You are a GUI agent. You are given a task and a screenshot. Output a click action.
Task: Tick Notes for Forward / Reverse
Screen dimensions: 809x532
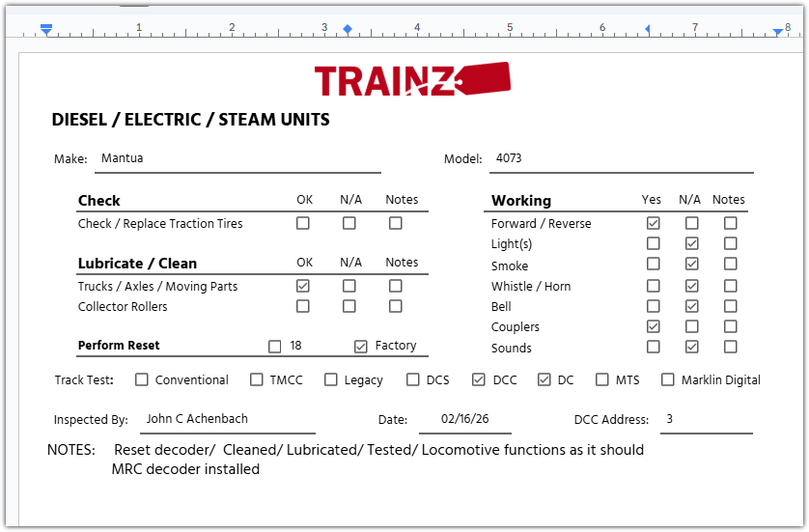point(731,223)
